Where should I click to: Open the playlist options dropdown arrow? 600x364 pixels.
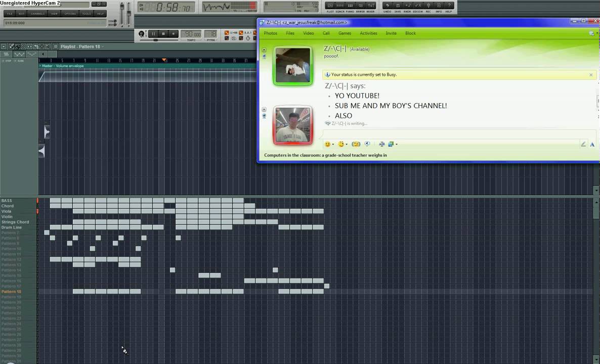(x=4, y=47)
